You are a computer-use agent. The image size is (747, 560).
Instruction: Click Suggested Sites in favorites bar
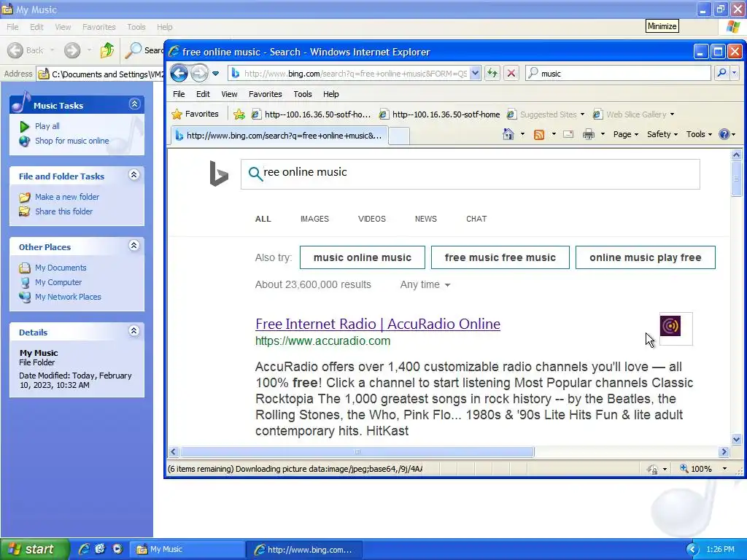tap(546, 114)
